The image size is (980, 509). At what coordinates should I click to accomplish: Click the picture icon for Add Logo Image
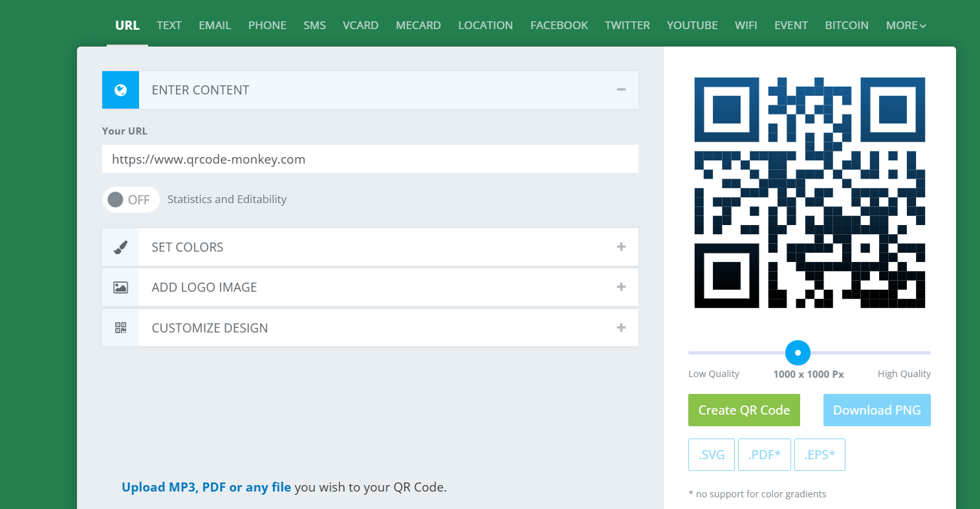[120, 287]
